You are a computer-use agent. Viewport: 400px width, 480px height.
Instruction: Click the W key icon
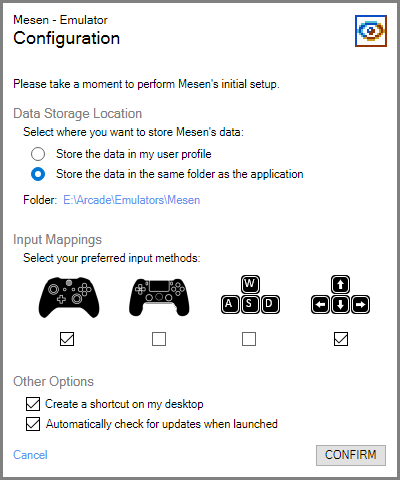pyautogui.click(x=250, y=284)
